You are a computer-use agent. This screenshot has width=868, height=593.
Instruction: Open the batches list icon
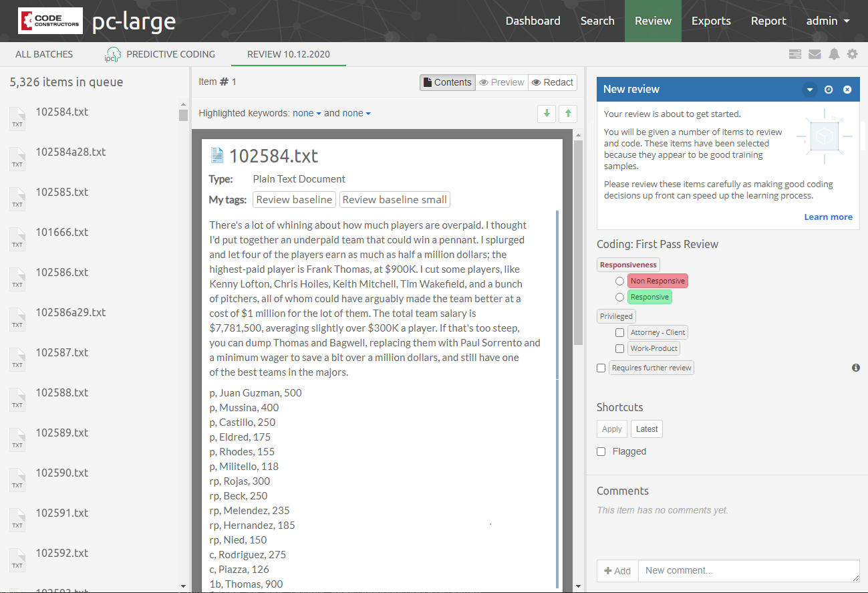click(794, 54)
